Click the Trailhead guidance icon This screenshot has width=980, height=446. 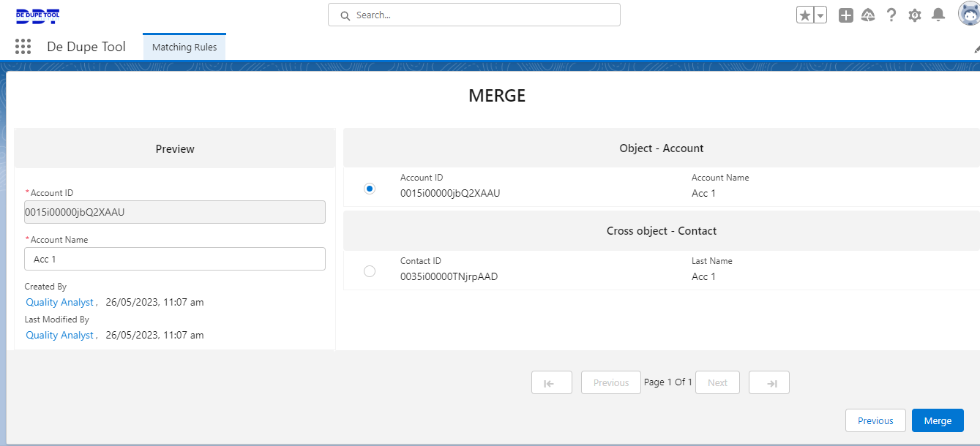(868, 15)
